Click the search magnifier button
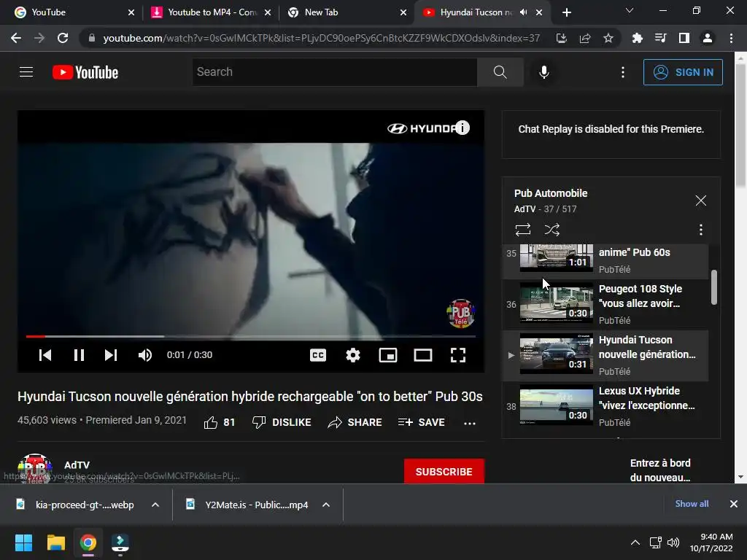 500,72
